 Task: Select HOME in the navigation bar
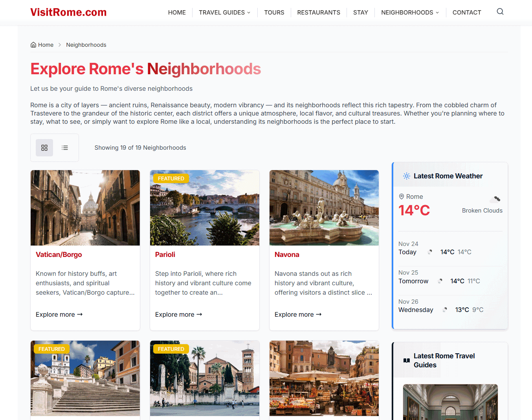coord(177,12)
